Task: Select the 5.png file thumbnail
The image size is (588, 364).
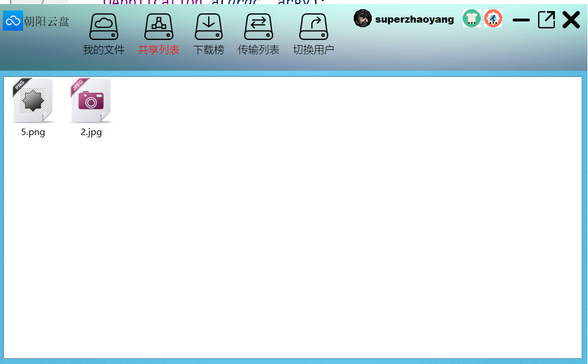Action: pos(32,100)
